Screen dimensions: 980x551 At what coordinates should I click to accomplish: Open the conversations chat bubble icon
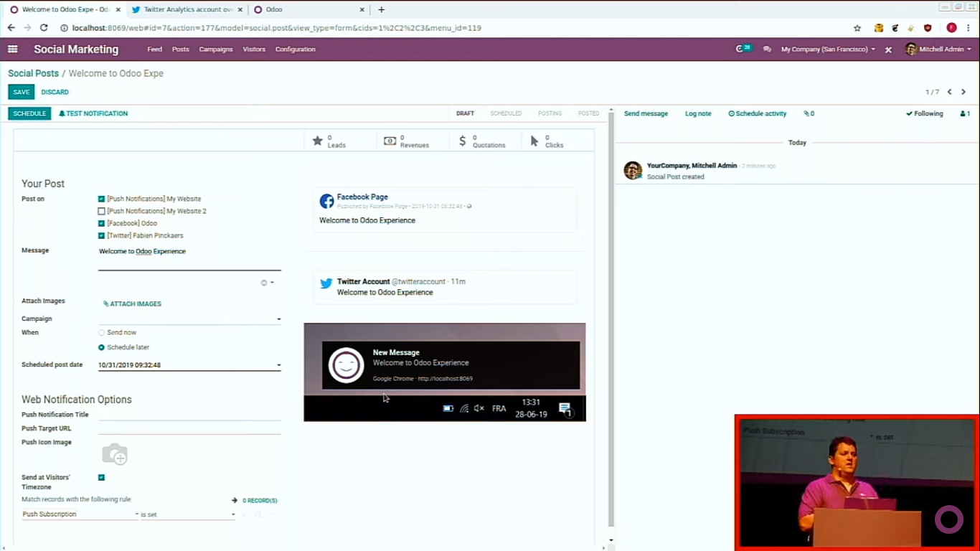point(767,50)
